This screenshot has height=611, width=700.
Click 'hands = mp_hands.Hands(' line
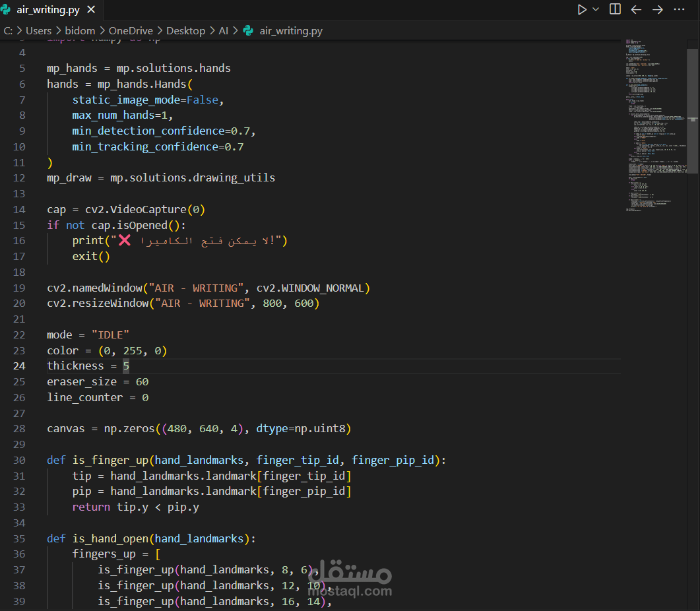click(119, 84)
